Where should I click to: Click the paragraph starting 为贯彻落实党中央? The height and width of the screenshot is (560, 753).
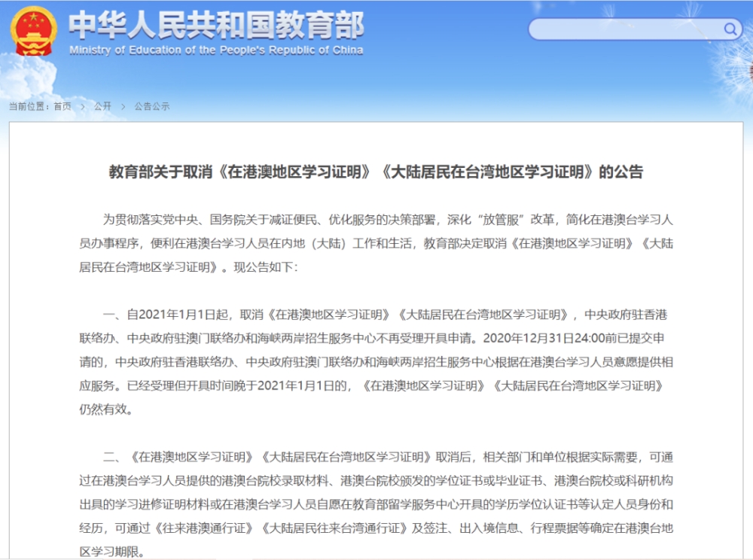tap(376, 243)
